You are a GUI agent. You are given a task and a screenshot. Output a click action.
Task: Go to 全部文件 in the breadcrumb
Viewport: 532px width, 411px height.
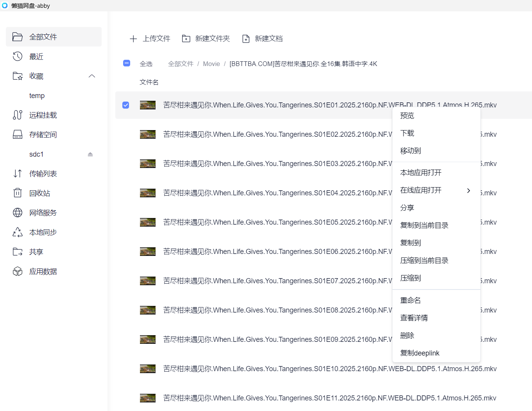pos(181,64)
